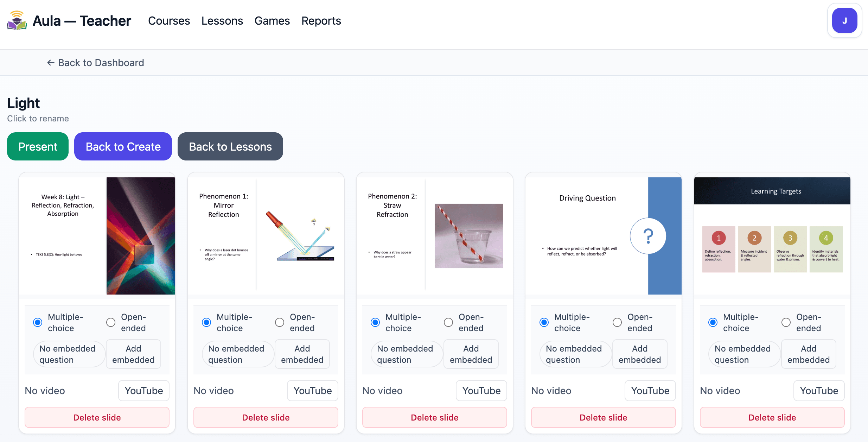Navigate to the Games page

(x=272, y=20)
